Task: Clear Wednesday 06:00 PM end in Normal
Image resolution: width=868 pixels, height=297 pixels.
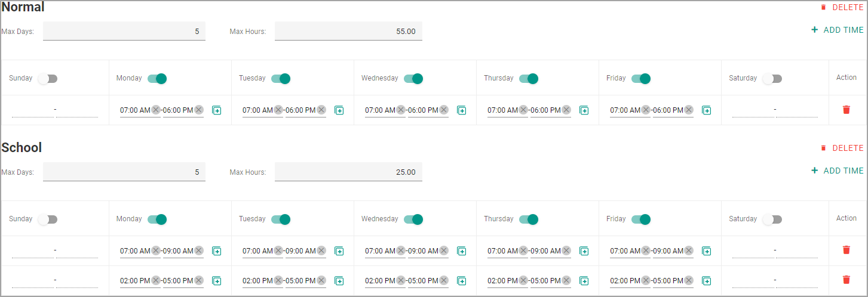Action: (444, 110)
